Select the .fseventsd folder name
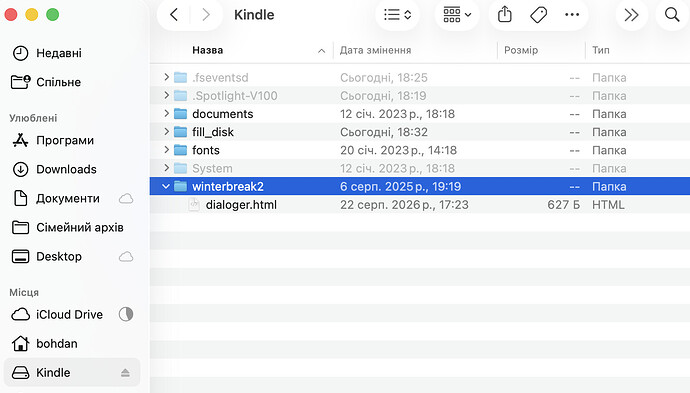 (220, 77)
